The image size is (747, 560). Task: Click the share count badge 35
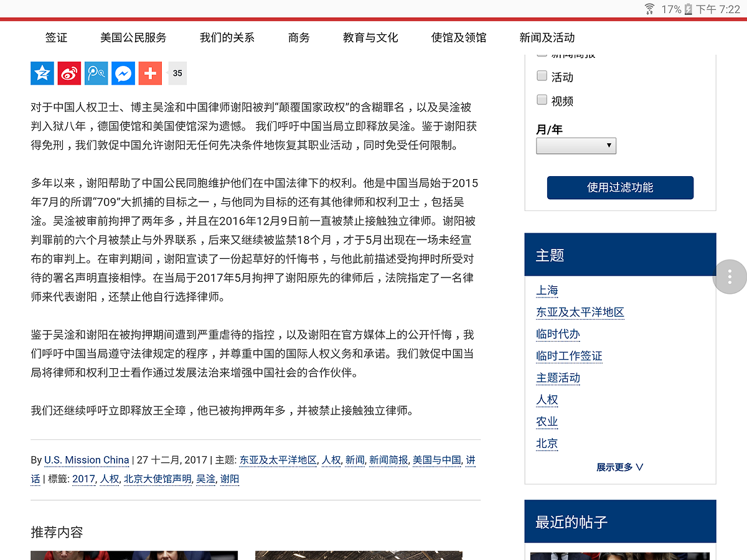pos(177,73)
